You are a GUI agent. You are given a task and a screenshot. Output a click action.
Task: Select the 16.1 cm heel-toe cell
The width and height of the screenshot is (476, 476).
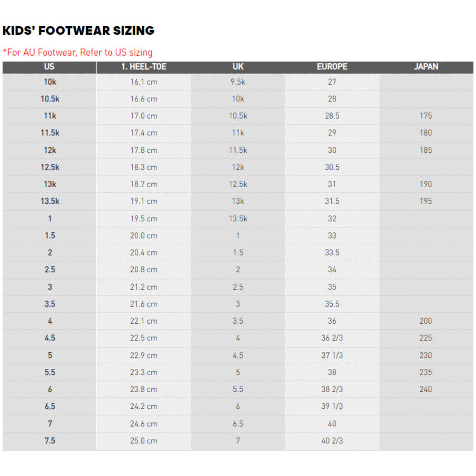click(143, 82)
